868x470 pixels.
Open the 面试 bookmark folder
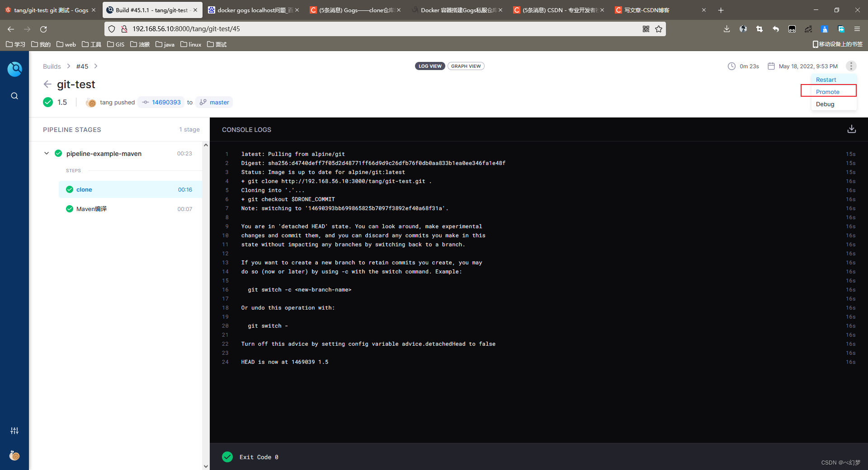pos(217,44)
